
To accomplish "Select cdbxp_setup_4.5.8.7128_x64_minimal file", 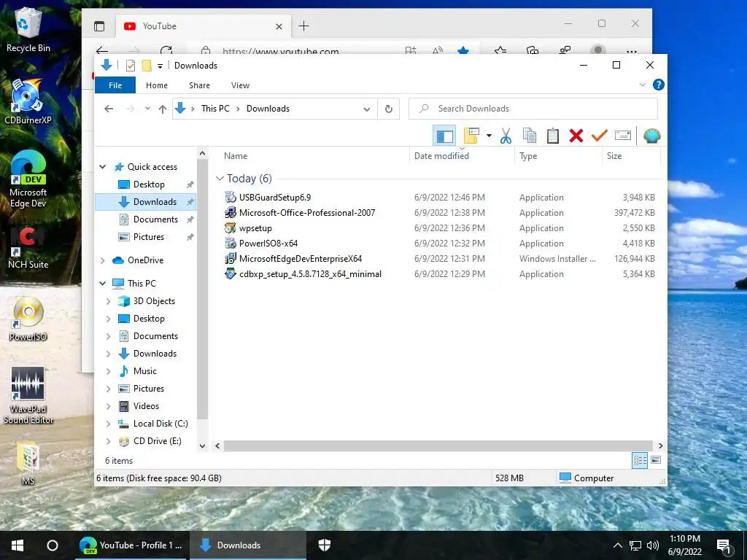I will tap(310, 274).
